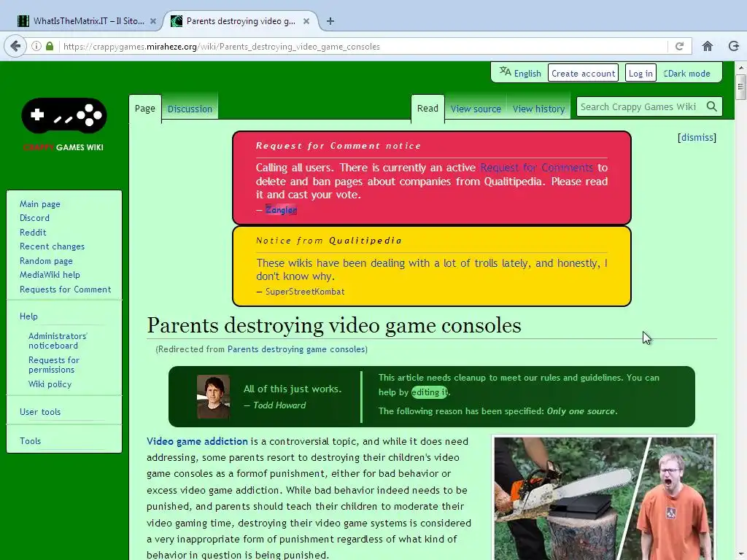Open the View history tab
The image size is (747, 560).
pos(539,109)
